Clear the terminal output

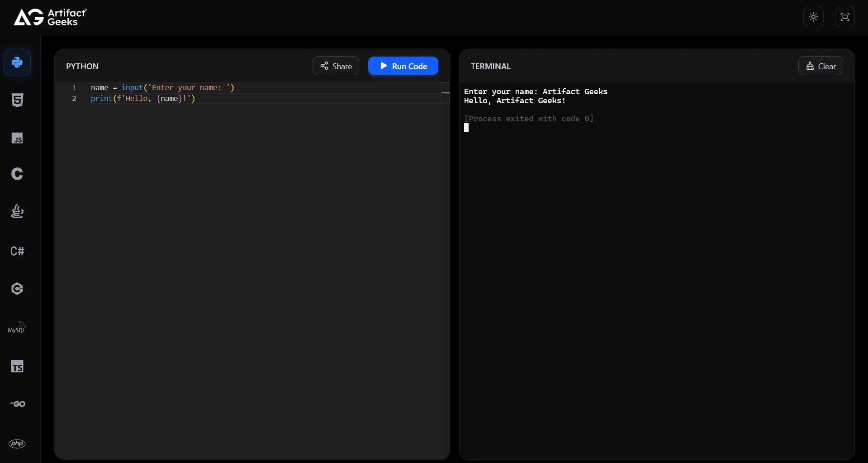click(x=820, y=66)
